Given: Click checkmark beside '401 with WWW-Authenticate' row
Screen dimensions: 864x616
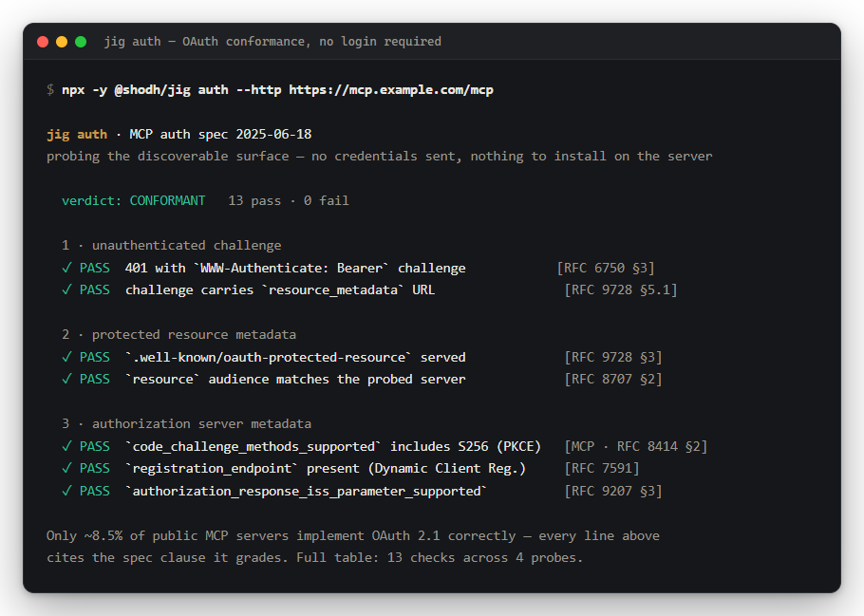Looking at the screenshot, I should [66, 269].
